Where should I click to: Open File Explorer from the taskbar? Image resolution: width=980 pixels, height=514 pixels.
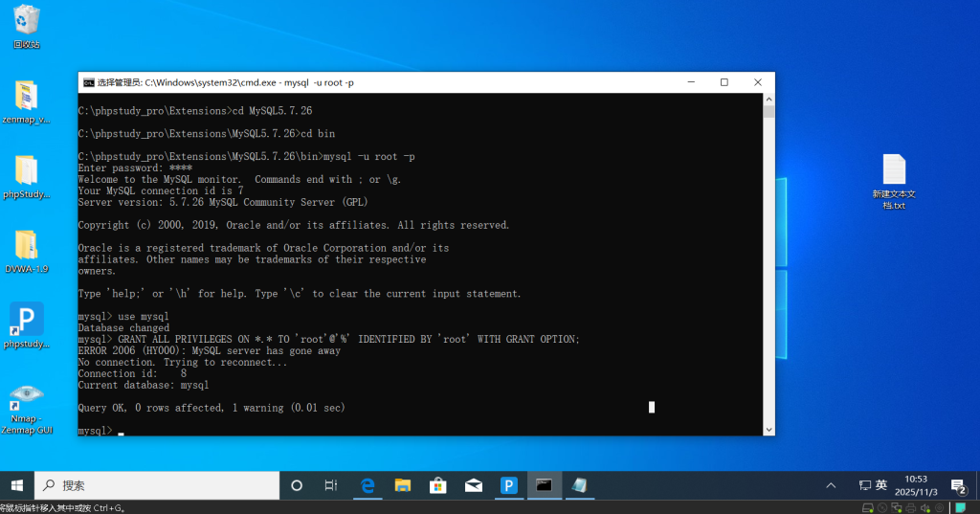tap(403, 485)
